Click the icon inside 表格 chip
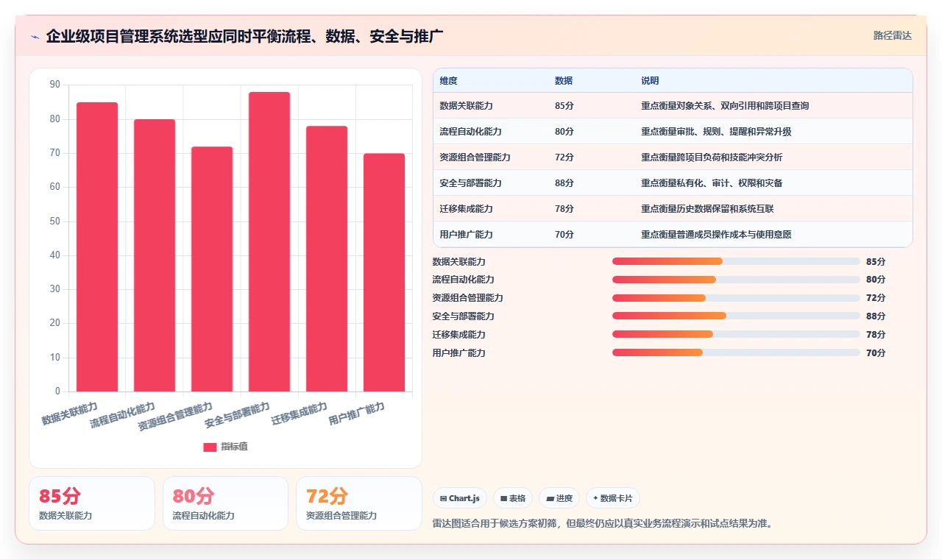 pyautogui.click(x=503, y=498)
